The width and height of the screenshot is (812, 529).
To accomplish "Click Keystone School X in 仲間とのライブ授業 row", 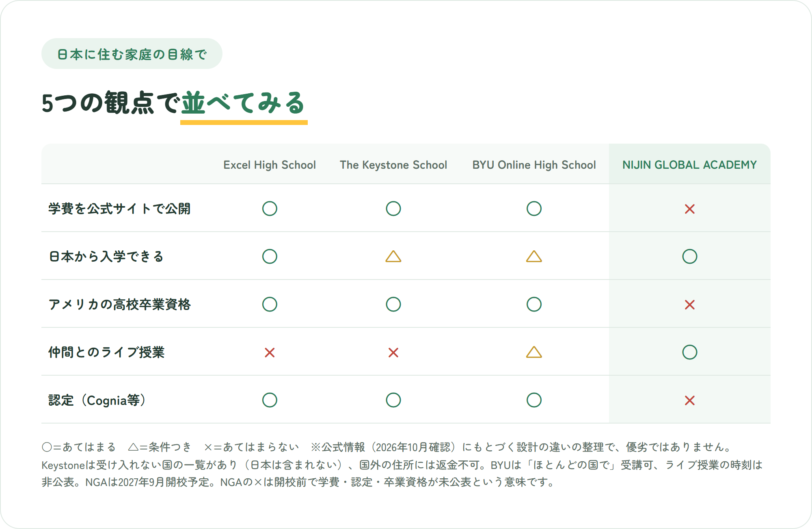I will tap(393, 353).
